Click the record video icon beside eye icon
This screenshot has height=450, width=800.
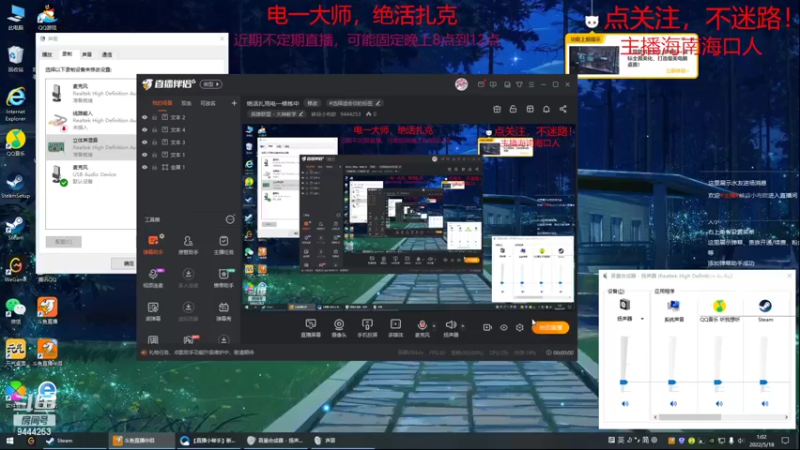click(487, 328)
